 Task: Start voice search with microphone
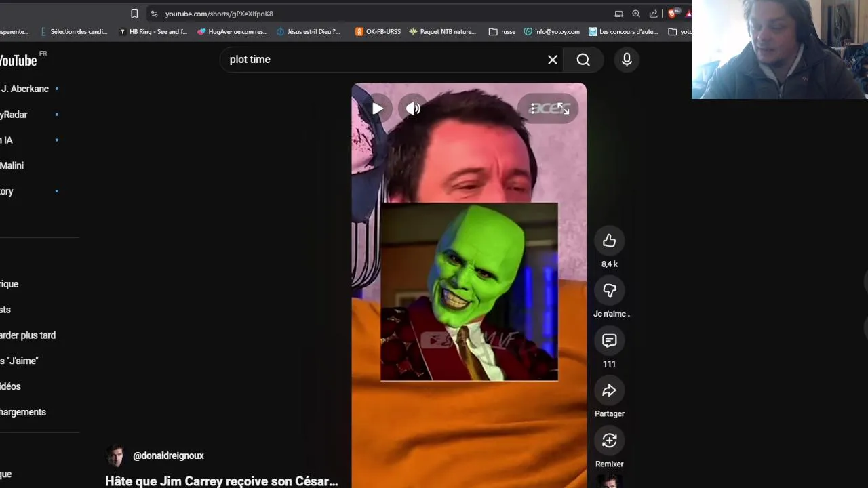point(627,60)
